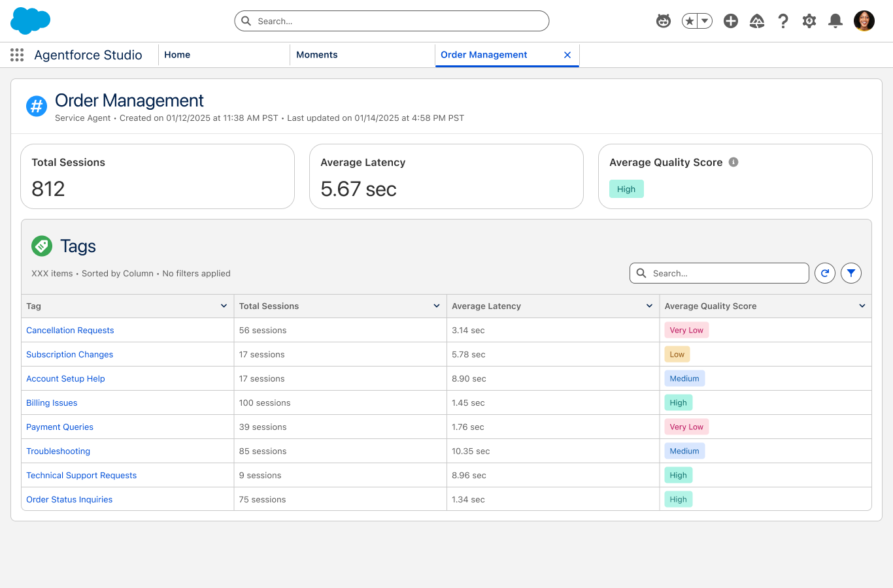Open the Troubleshooting tag link

pyautogui.click(x=58, y=451)
